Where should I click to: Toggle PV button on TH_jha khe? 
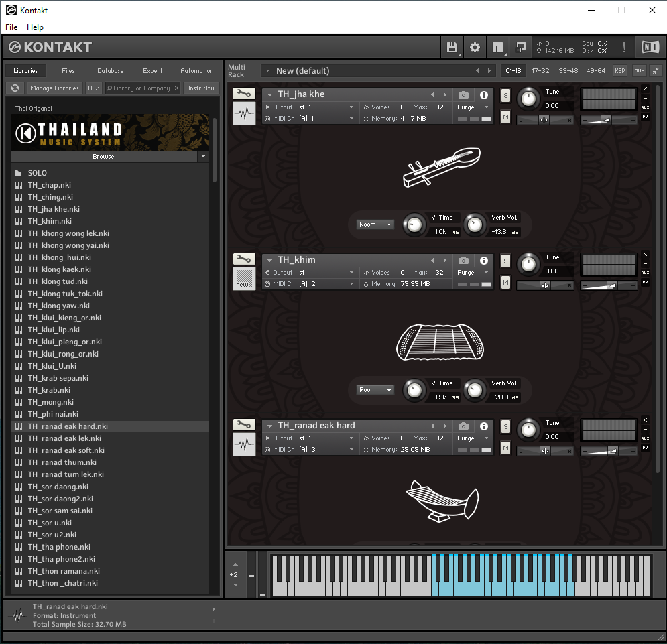pyautogui.click(x=646, y=117)
